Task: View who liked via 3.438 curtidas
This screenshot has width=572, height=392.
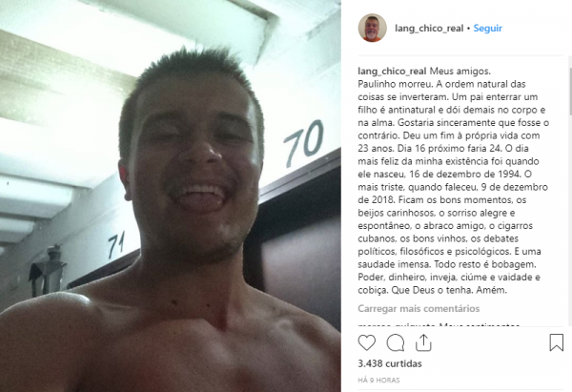Action: tap(390, 363)
